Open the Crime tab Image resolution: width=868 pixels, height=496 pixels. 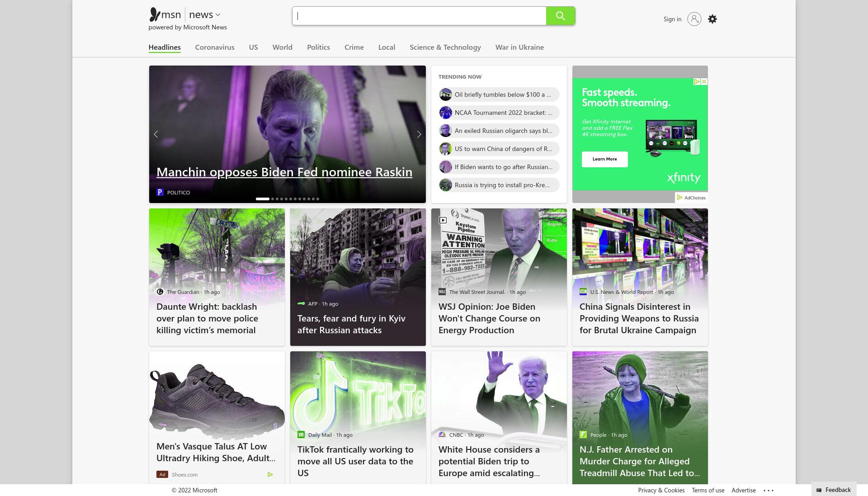tap(354, 47)
